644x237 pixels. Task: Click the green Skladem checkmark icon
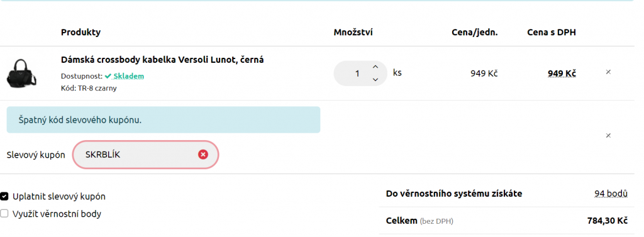pyautogui.click(x=108, y=76)
